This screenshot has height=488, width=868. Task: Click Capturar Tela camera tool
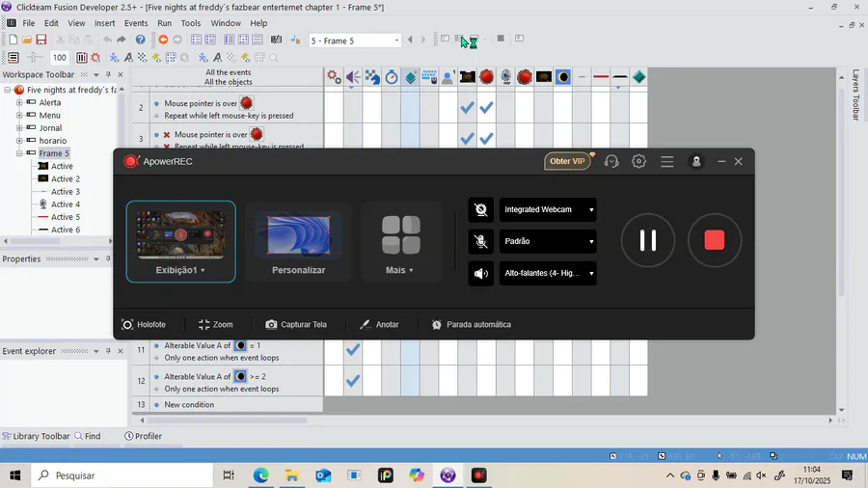tap(296, 325)
